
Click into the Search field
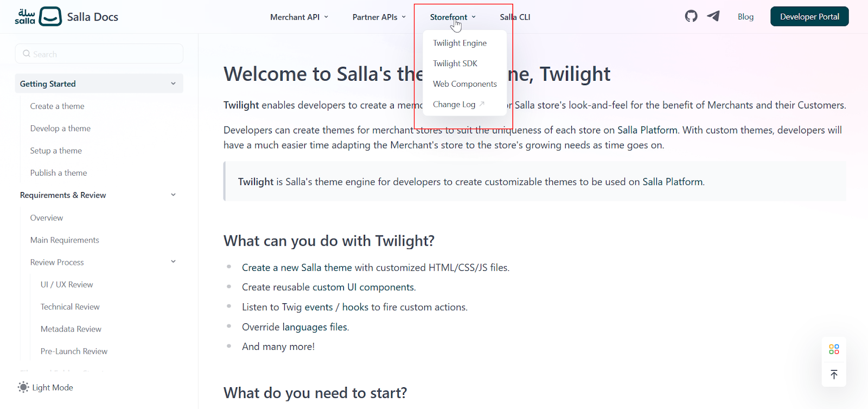click(99, 54)
